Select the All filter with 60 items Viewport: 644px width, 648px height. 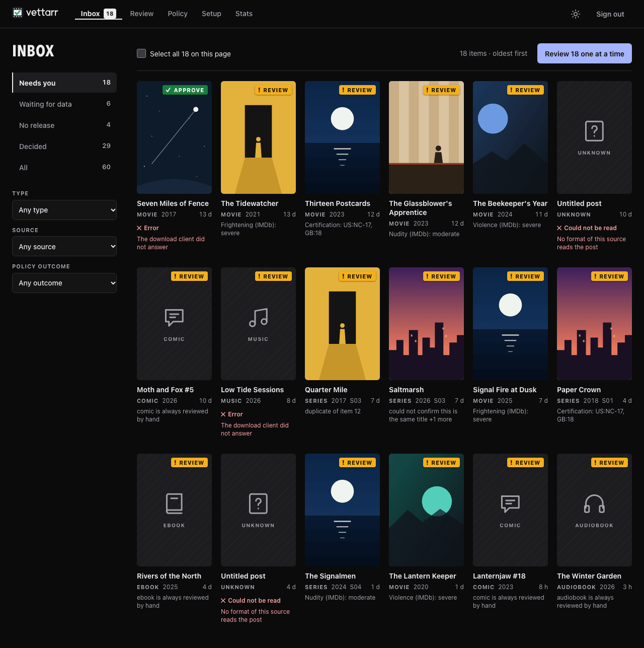(64, 167)
